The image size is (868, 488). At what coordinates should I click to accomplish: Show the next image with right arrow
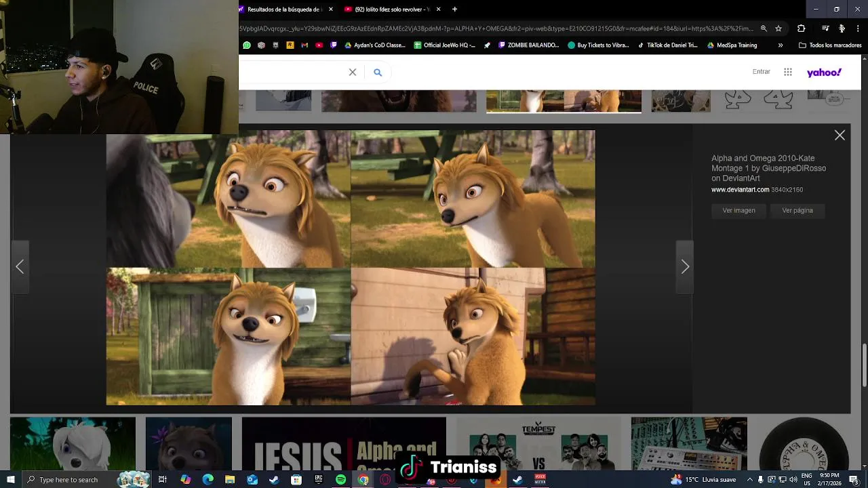click(685, 267)
